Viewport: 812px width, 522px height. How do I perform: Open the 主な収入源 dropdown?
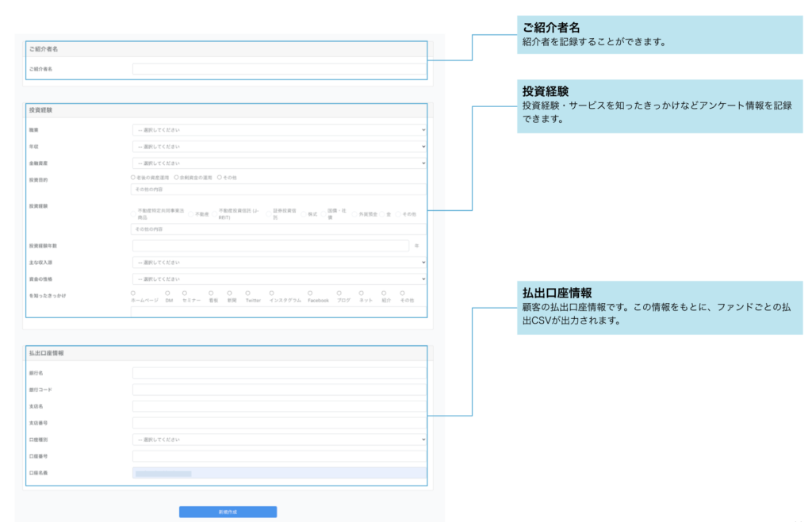278,262
